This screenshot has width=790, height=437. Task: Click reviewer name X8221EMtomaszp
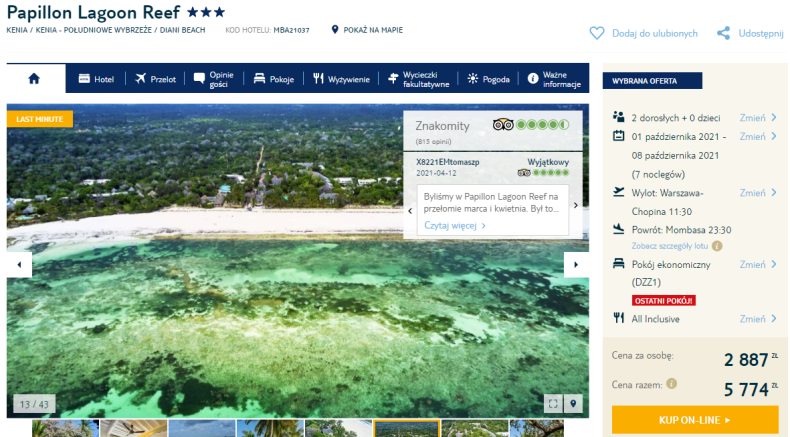(447, 162)
